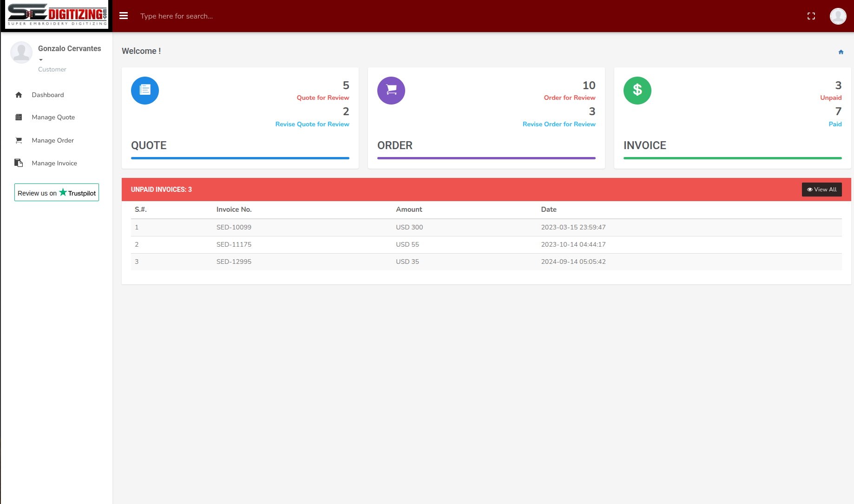Click the blue document icon on the Quote card

[145, 91]
